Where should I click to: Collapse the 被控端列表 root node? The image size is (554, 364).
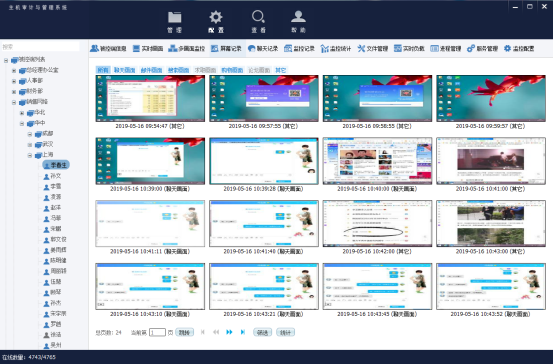(x=6, y=60)
